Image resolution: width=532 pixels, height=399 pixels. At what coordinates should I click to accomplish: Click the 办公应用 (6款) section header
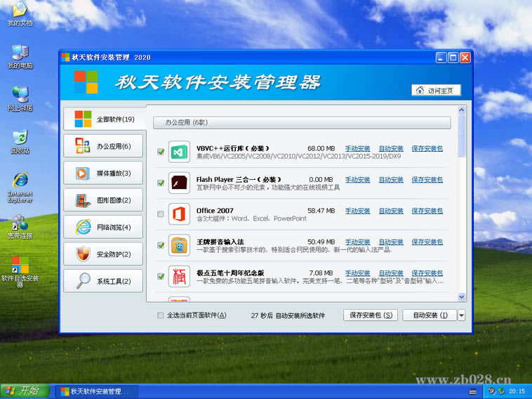tap(302, 123)
